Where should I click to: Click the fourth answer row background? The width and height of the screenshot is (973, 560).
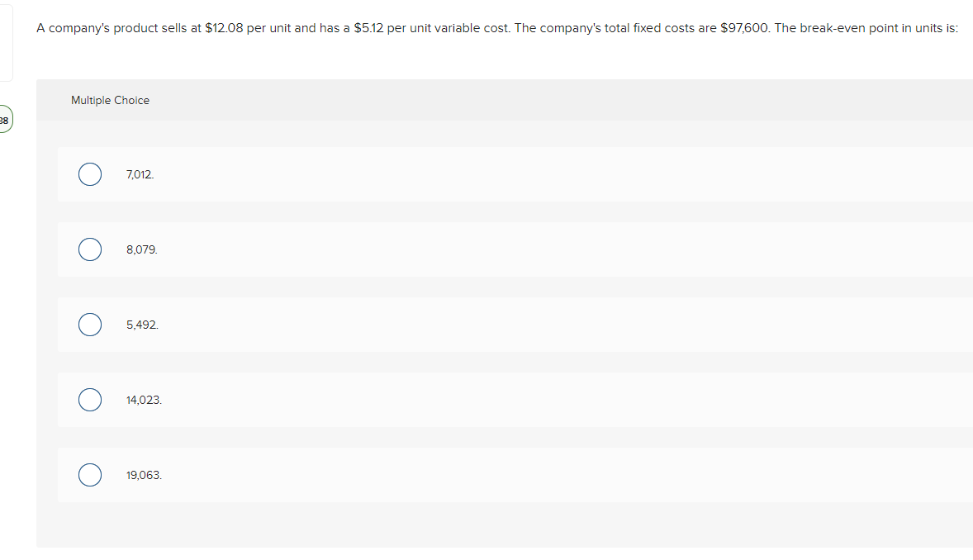pyautogui.click(x=496, y=400)
